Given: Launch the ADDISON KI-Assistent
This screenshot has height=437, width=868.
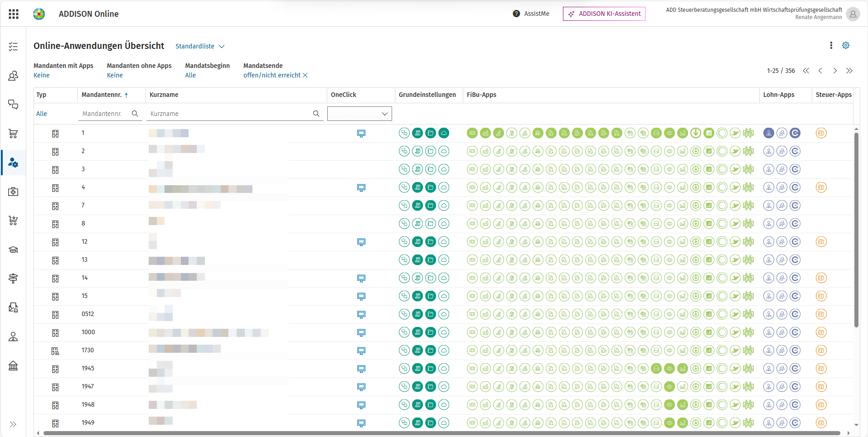Looking at the screenshot, I should [x=604, y=14].
